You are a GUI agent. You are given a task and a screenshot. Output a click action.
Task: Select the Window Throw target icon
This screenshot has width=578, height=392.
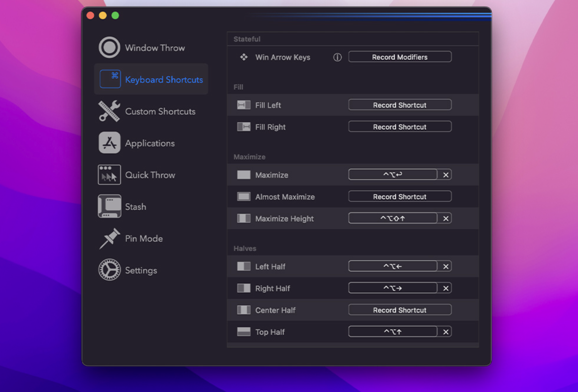coord(109,47)
